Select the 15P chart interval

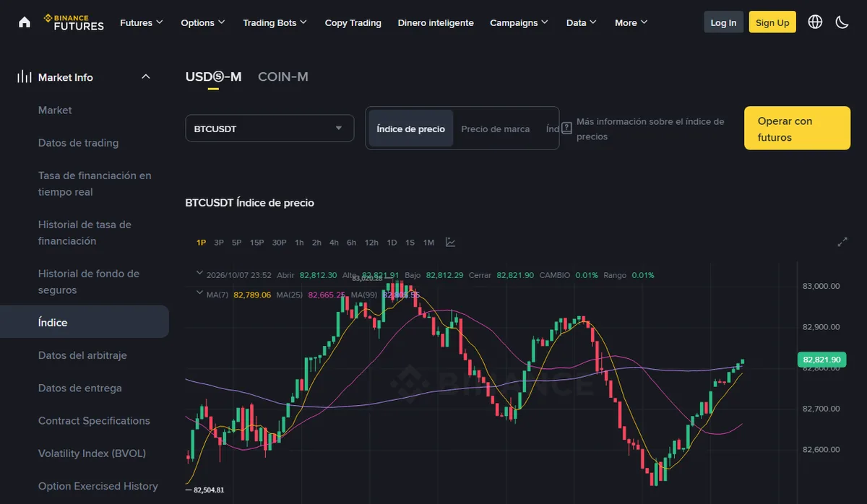[x=256, y=242]
